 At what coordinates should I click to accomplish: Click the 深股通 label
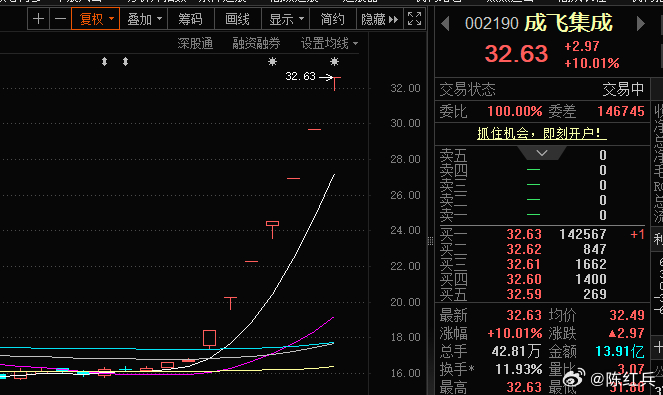pos(195,43)
